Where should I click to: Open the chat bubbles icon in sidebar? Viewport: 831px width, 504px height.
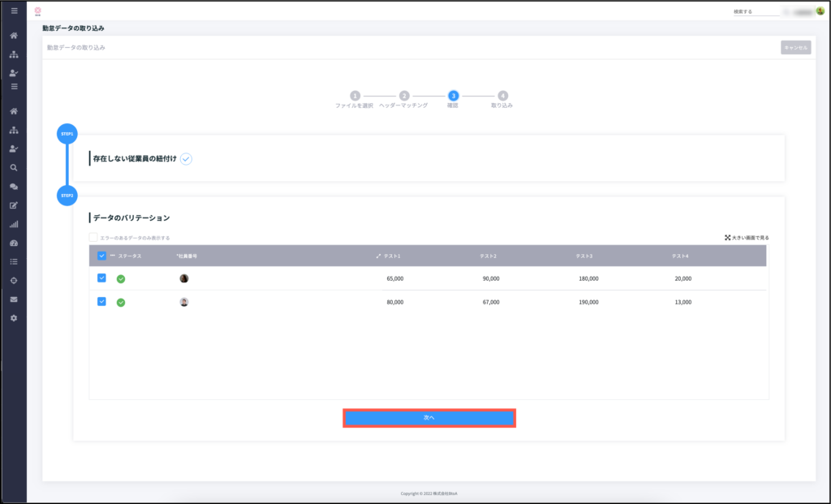(x=14, y=187)
